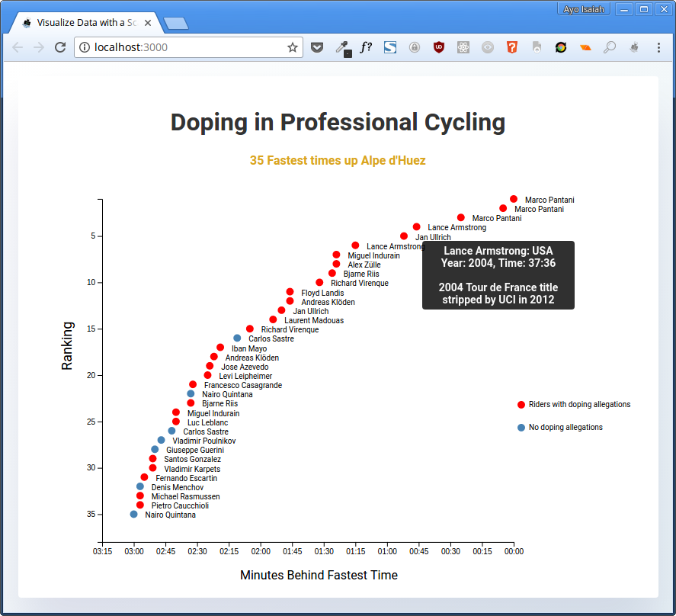Click the 'Pietro Caucchioli' rider label
The image size is (676, 616).
click(180, 505)
